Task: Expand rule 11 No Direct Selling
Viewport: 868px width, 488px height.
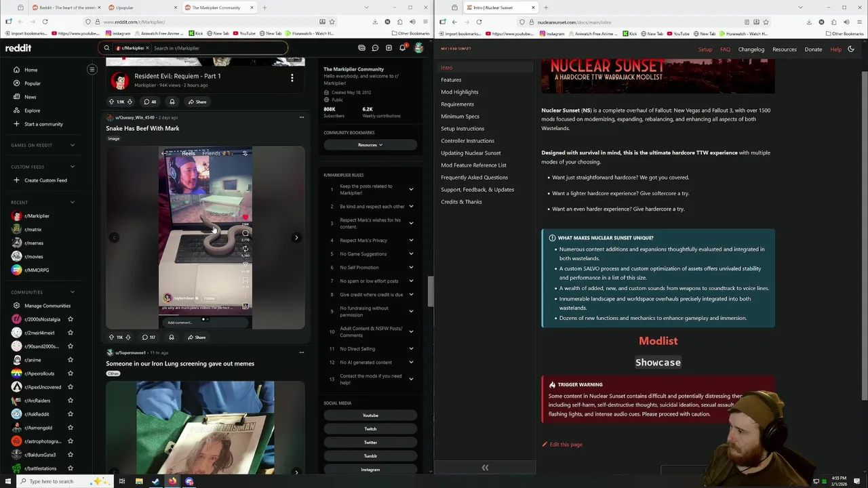Action: coord(411,348)
